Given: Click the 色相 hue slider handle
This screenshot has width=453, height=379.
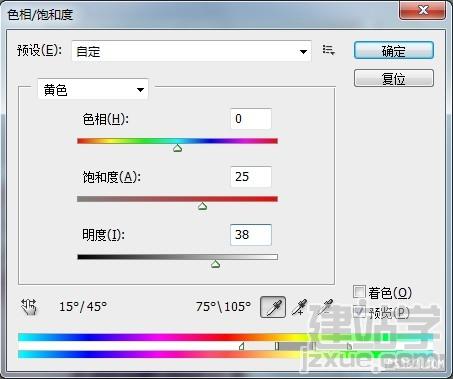Looking at the screenshot, I should click(178, 148).
